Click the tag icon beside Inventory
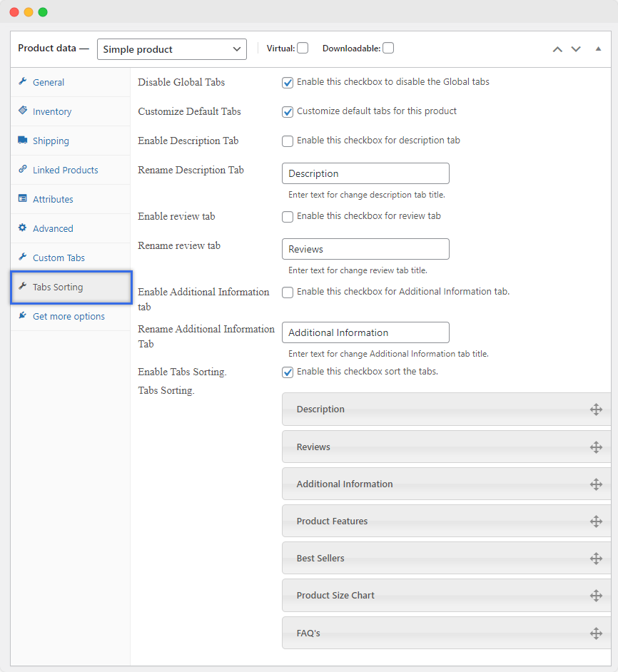 23,111
